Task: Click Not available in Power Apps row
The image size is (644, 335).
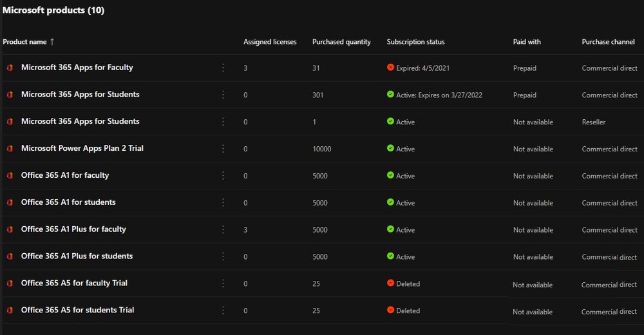Action: [x=533, y=149]
